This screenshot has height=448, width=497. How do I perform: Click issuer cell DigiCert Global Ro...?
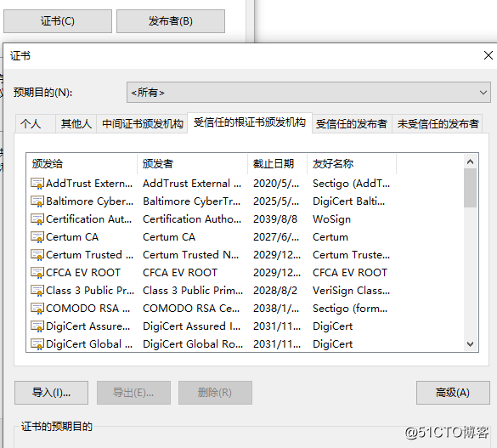(x=193, y=344)
